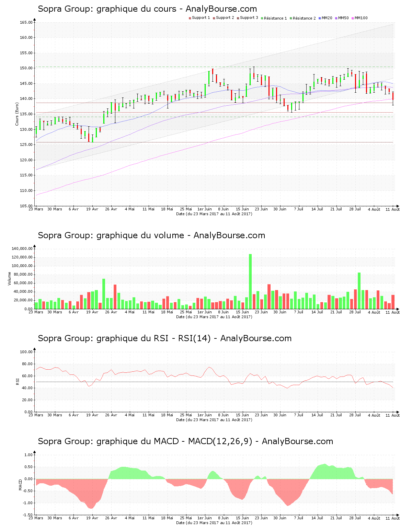
Task: Click the 'Cours (Euro)' axis label
Action: 17,114
